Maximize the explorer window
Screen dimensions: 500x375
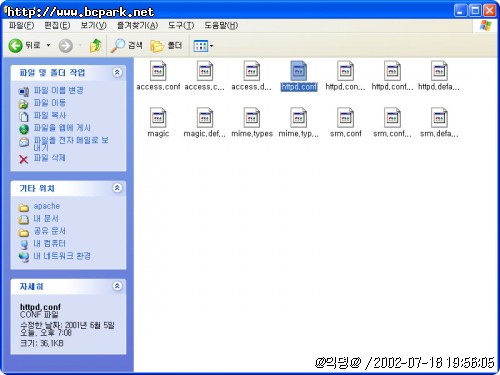pos(475,11)
